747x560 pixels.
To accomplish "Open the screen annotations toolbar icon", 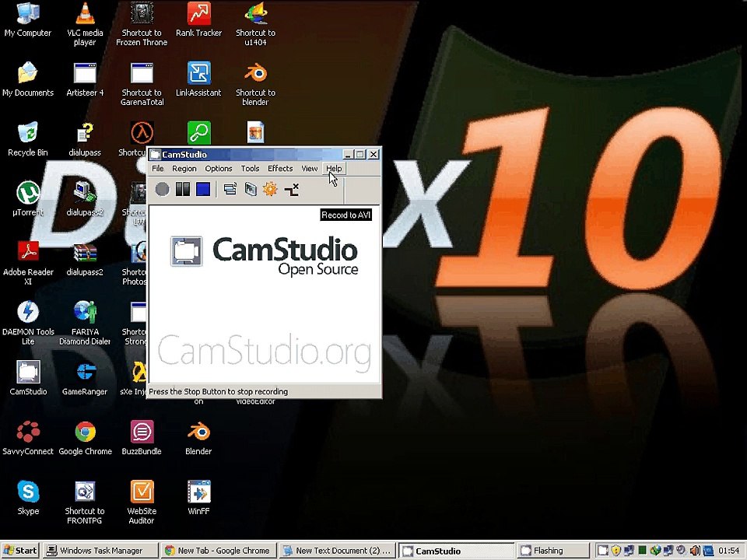I will click(x=251, y=189).
